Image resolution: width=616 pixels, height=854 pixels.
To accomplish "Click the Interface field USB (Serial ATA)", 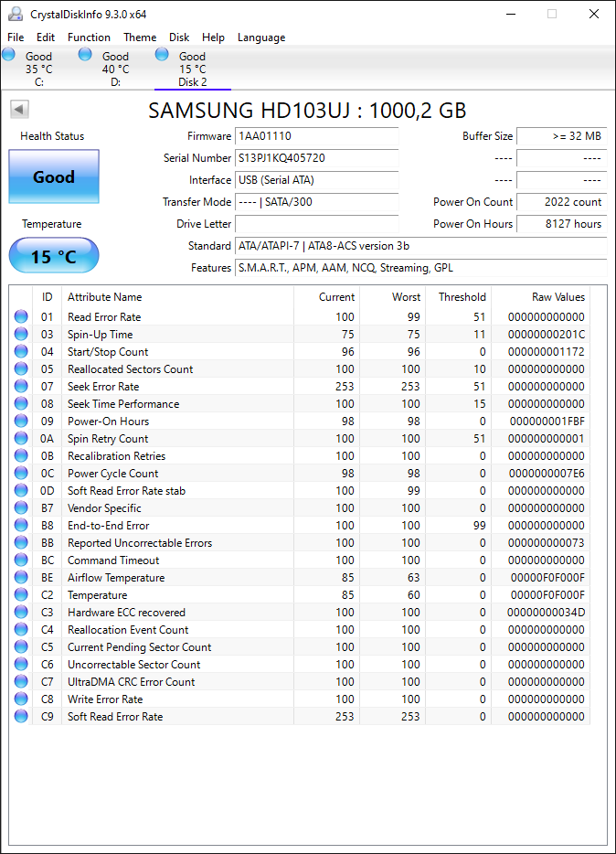I will click(x=317, y=180).
